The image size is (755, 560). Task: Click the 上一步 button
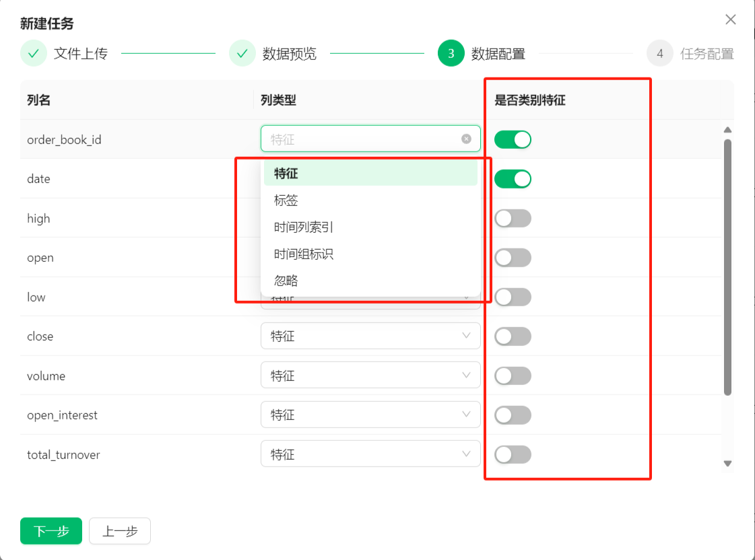pyautogui.click(x=120, y=531)
